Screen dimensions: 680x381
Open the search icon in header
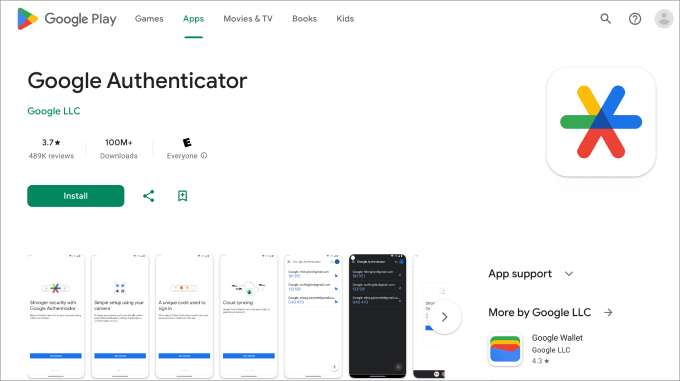605,19
